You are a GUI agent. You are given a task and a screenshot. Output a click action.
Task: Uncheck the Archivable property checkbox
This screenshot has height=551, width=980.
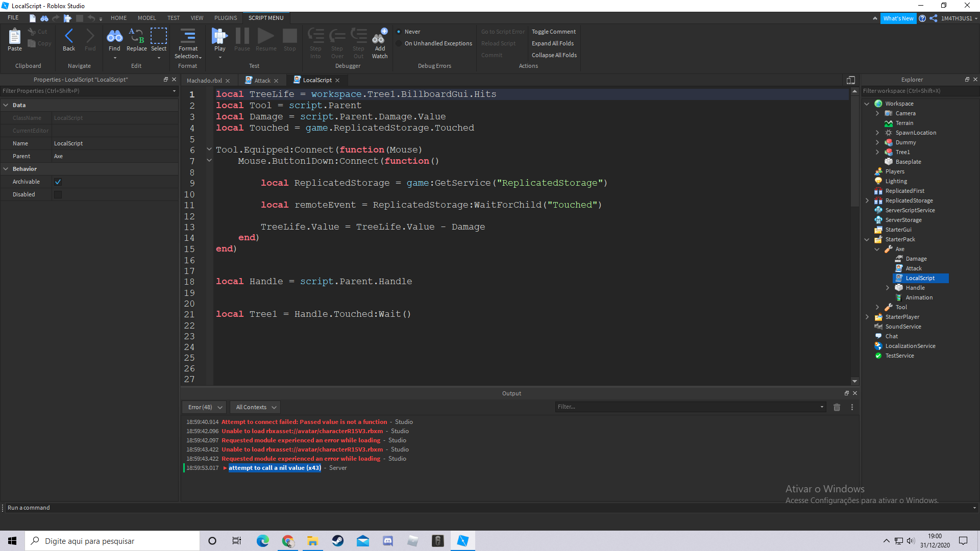click(x=58, y=181)
